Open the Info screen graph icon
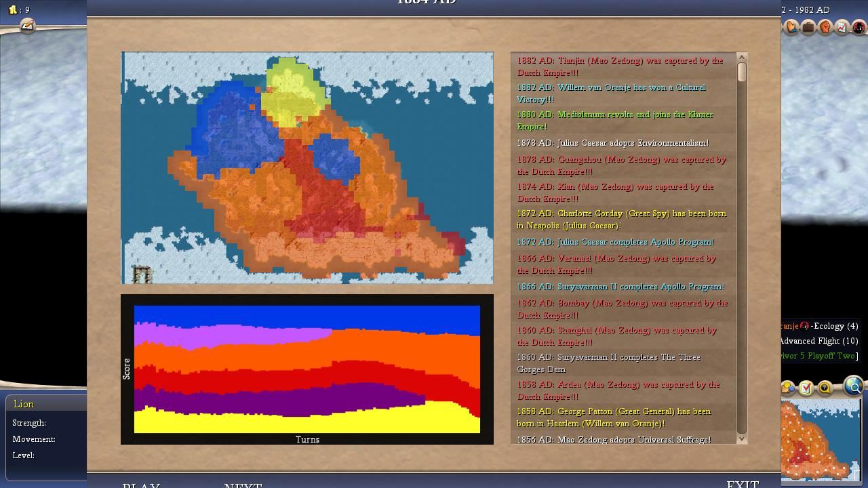868x488 pixels. pyautogui.click(x=842, y=27)
